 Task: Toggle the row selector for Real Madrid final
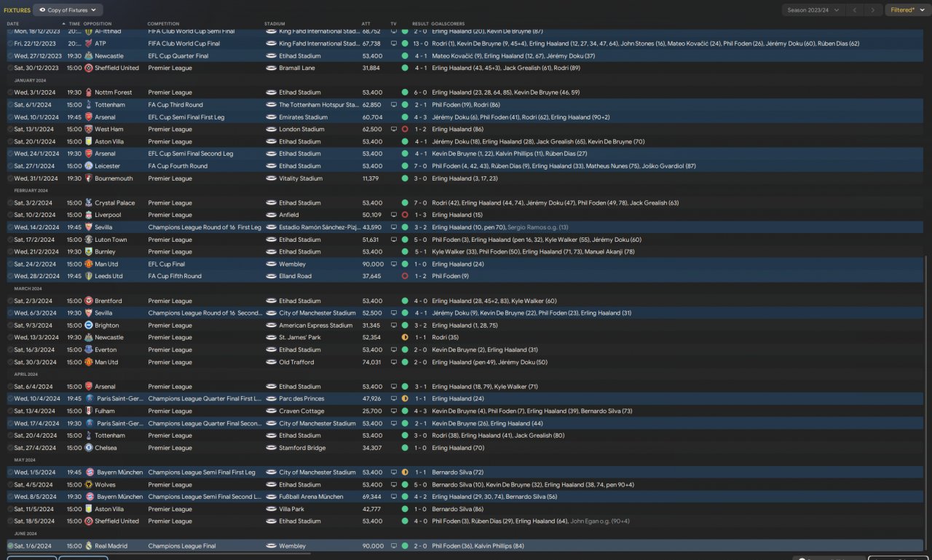coord(10,546)
